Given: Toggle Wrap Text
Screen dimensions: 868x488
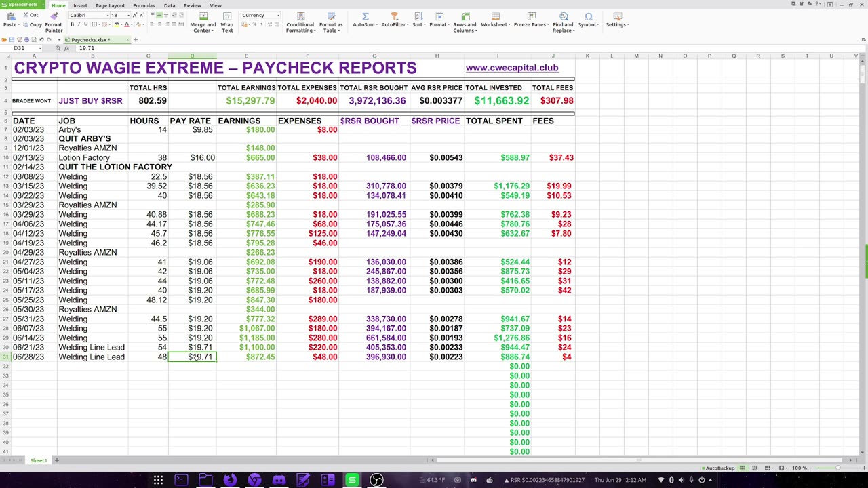Looking at the screenshot, I should [x=227, y=22].
